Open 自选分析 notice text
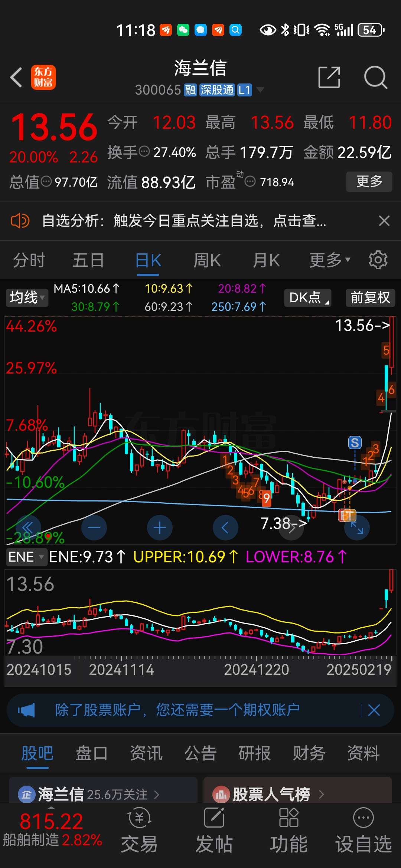The height and width of the screenshot is (868, 401). click(184, 221)
